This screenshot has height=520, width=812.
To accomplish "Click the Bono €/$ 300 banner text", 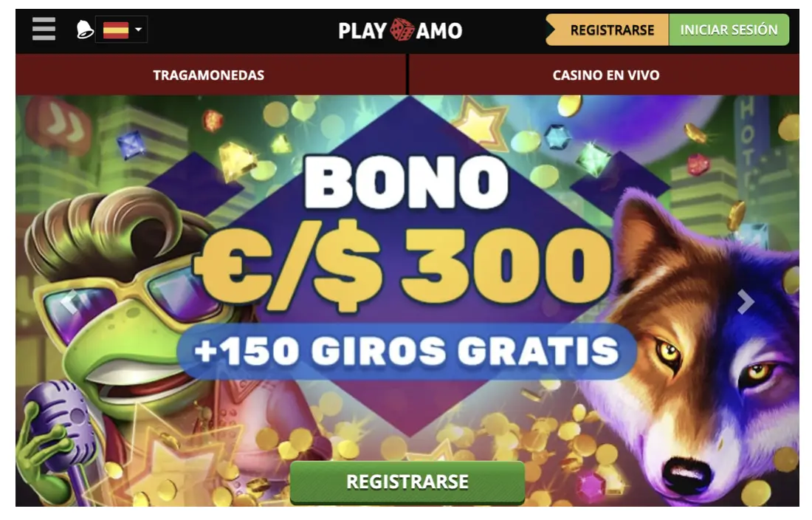I will click(x=405, y=234).
